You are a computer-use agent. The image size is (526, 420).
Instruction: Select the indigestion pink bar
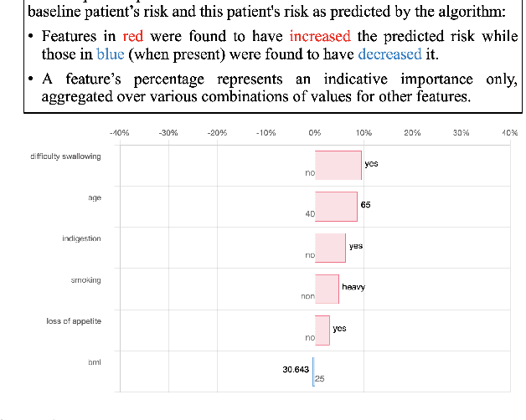click(x=330, y=248)
